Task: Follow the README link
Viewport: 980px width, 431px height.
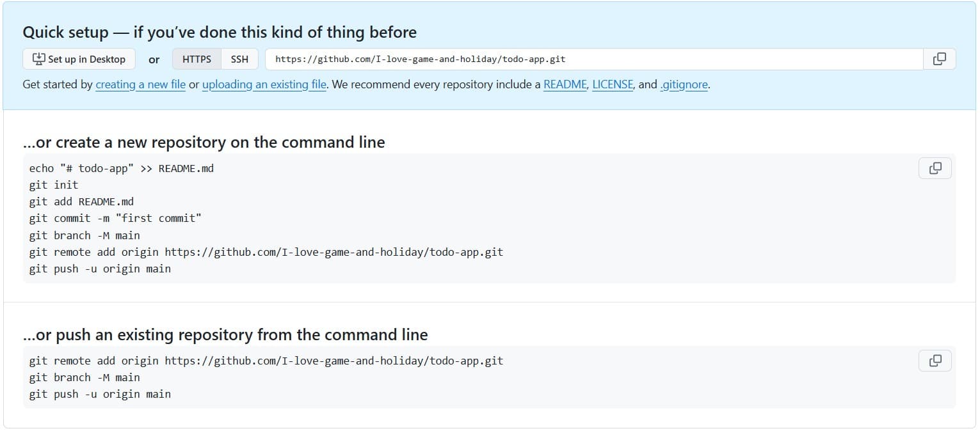Action: pyautogui.click(x=565, y=84)
